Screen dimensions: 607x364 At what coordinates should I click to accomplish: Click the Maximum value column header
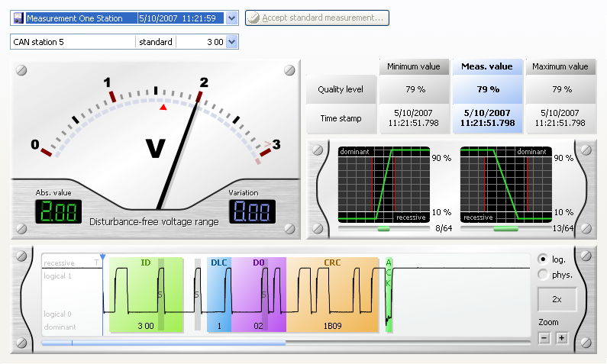(x=560, y=67)
